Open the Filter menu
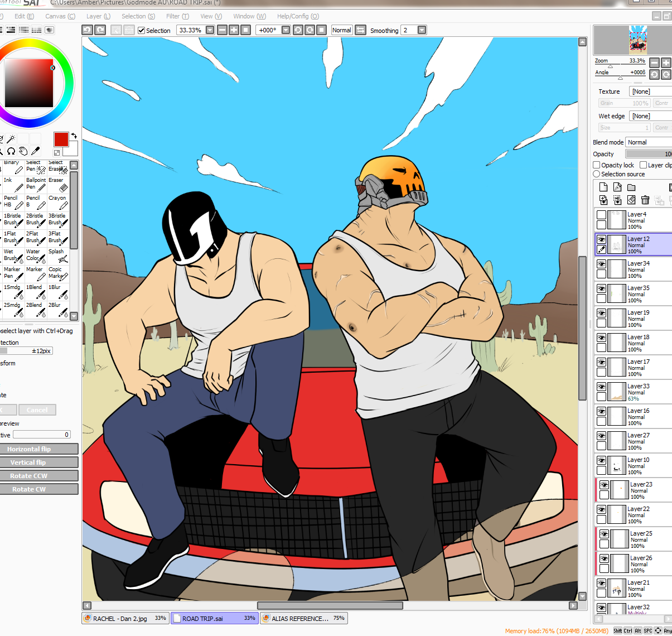This screenshot has width=672, height=636. tap(177, 16)
